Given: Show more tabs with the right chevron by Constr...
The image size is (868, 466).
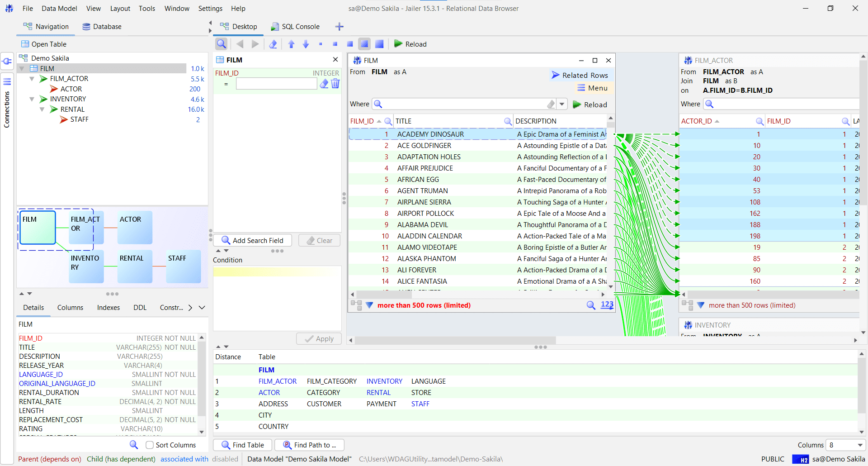Looking at the screenshot, I should 190,308.
